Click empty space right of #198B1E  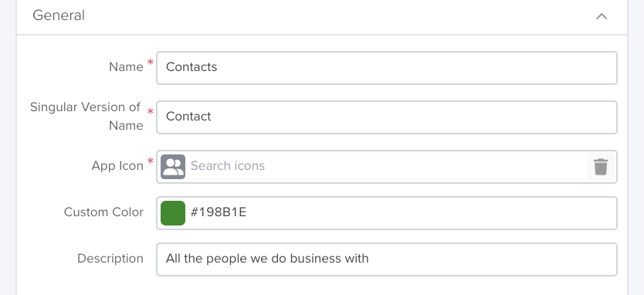[431, 213]
